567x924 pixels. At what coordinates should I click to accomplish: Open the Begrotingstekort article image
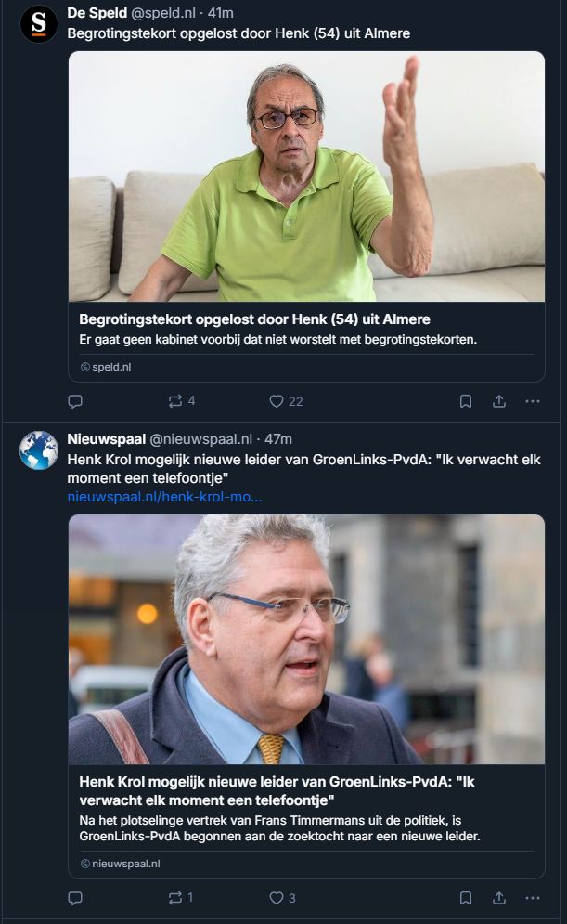pyautogui.click(x=306, y=176)
